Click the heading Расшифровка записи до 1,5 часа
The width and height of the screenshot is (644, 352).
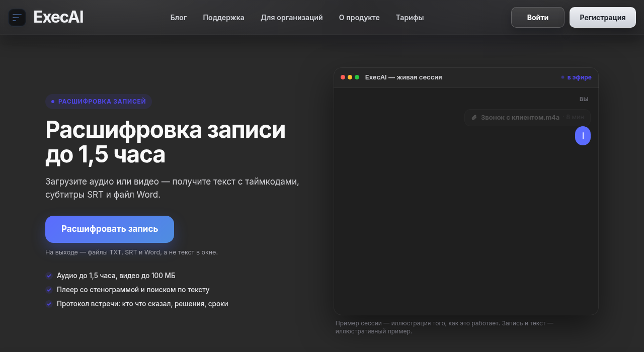click(166, 142)
